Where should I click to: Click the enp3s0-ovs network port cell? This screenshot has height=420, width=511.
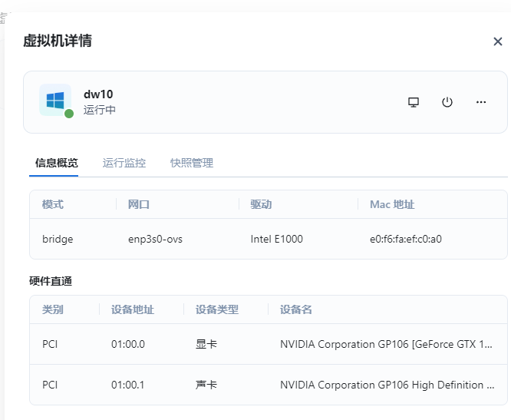tap(155, 239)
